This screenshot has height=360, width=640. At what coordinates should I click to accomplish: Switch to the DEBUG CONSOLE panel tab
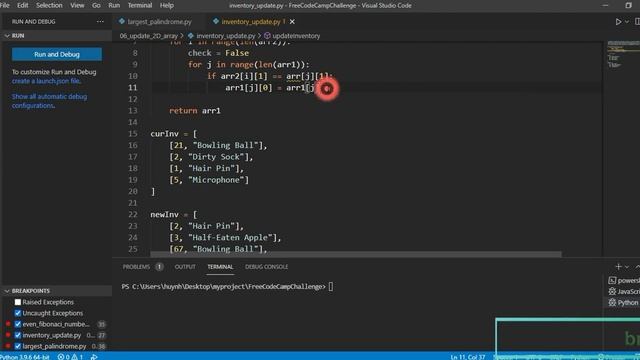coord(267,267)
